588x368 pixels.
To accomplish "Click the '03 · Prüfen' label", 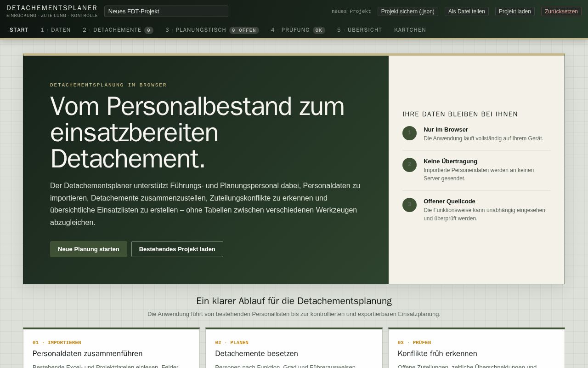I will 414,343.
